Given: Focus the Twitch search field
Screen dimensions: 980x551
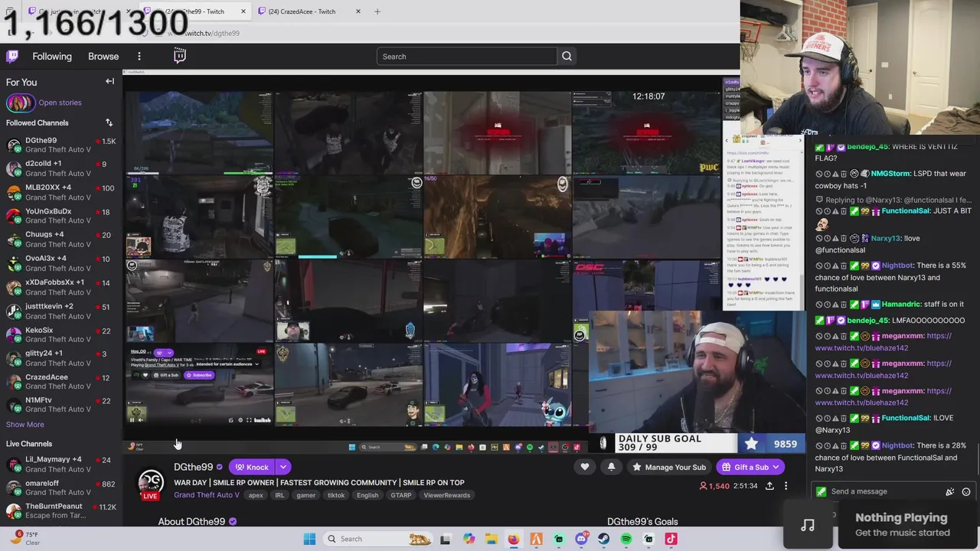Looking at the screenshot, I should pyautogui.click(x=467, y=56).
